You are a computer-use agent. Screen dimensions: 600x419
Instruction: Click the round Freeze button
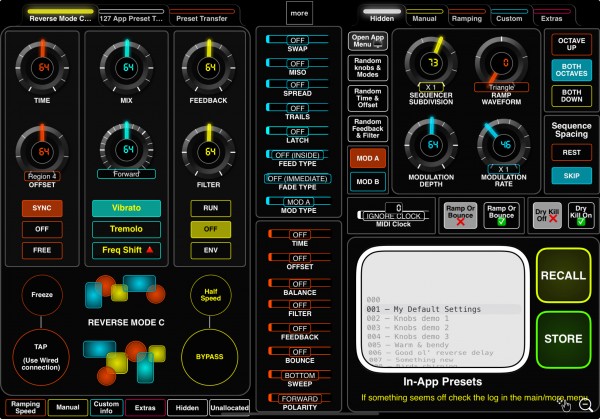(42, 295)
